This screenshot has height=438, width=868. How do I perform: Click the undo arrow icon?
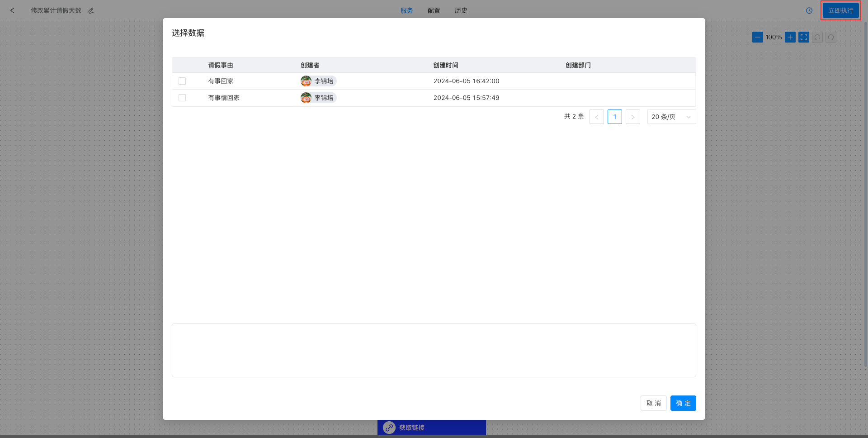tap(817, 37)
